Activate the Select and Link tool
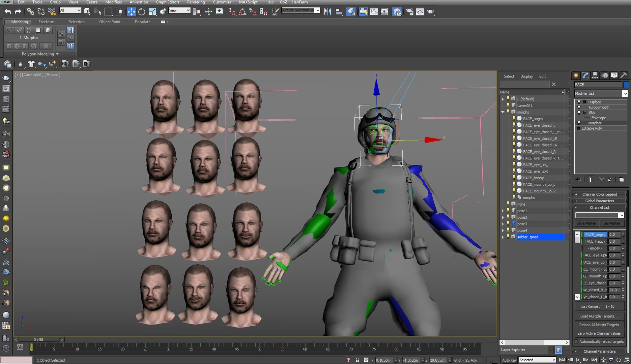The image size is (631, 364). 30,11
